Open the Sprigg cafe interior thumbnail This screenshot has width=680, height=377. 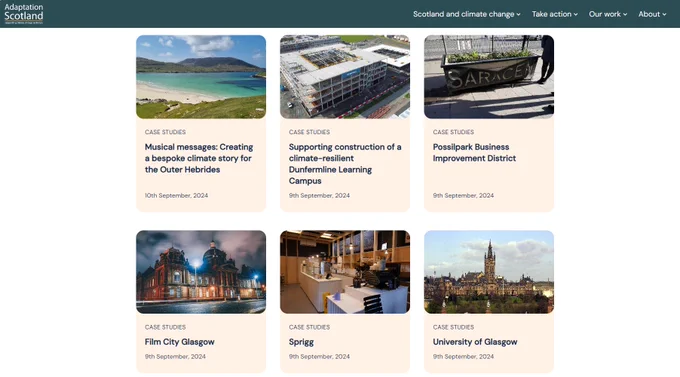pyautogui.click(x=345, y=272)
